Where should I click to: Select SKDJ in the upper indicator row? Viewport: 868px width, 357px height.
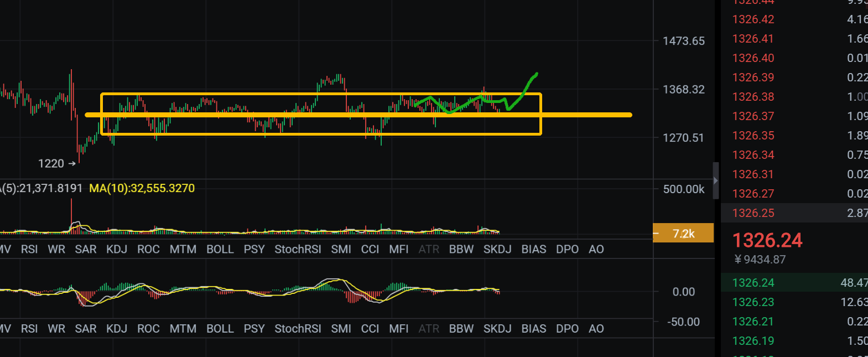(x=497, y=249)
